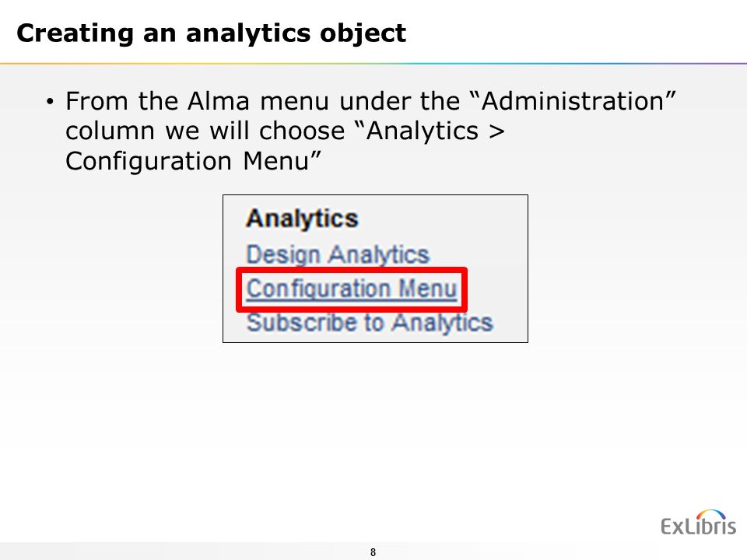The width and height of the screenshot is (747, 560).
Task: Open the Configuration Menu link
Action: 352,289
